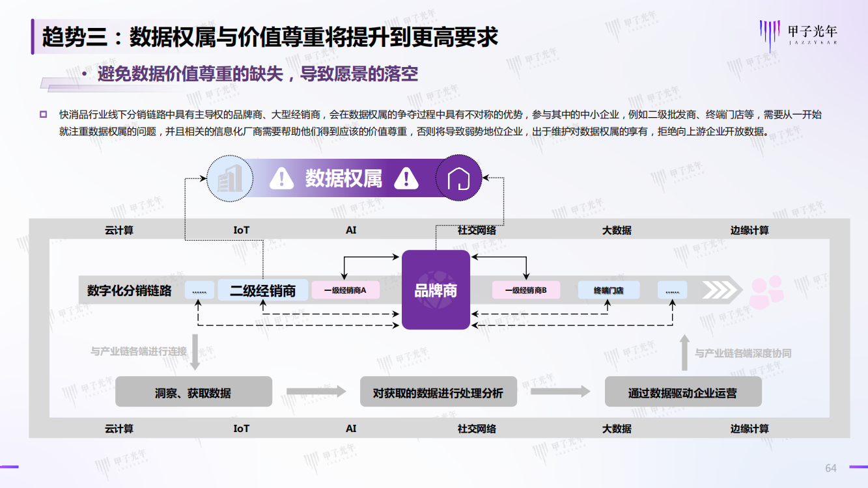Click the gray arrow before 通过数据驱动企业运营
Screen dimensions: 868x488
pos(561,391)
